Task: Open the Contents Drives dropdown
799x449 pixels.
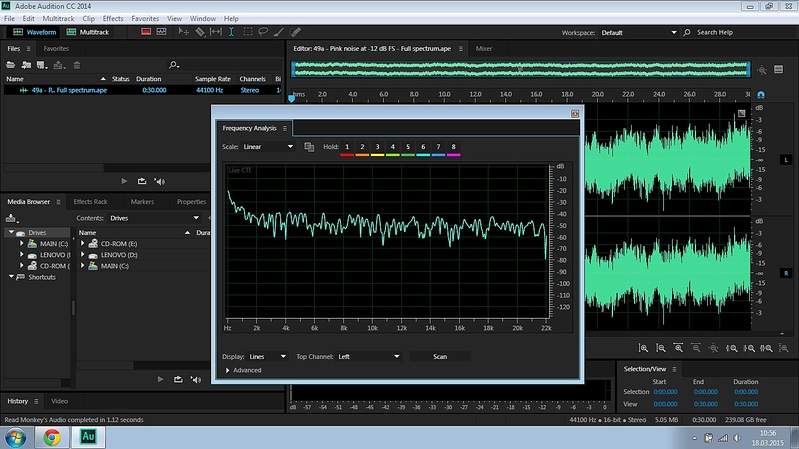Action: [x=154, y=218]
